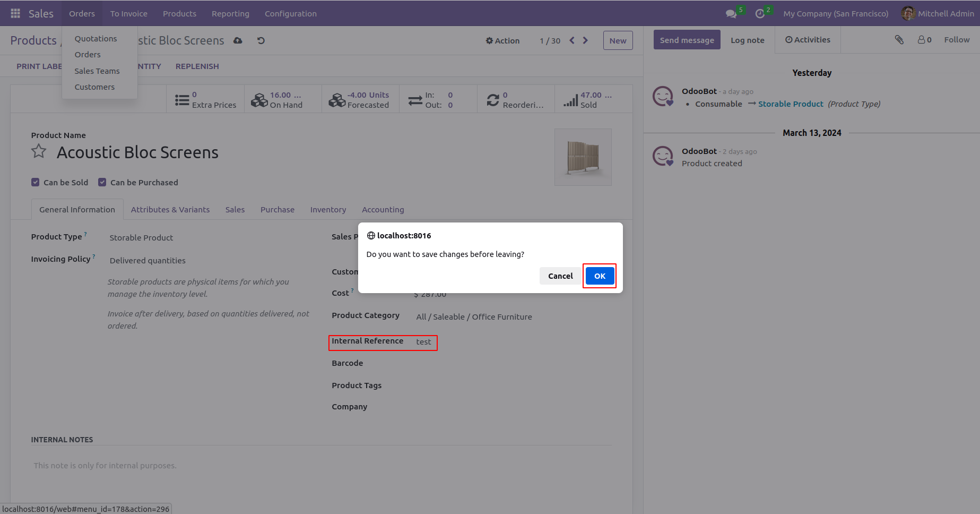The width and height of the screenshot is (980, 514).
Task: Click REPLENISH button
Action: point(197,66)
